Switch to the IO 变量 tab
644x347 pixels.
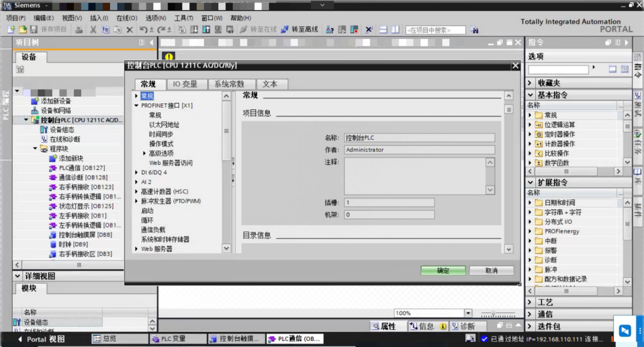click(x=185, y=84)
